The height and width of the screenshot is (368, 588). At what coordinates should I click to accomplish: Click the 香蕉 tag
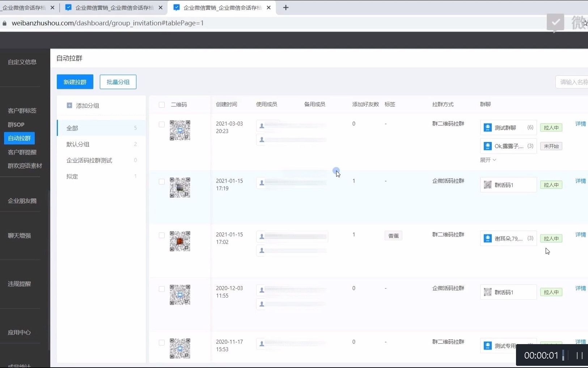pos(393,236)
